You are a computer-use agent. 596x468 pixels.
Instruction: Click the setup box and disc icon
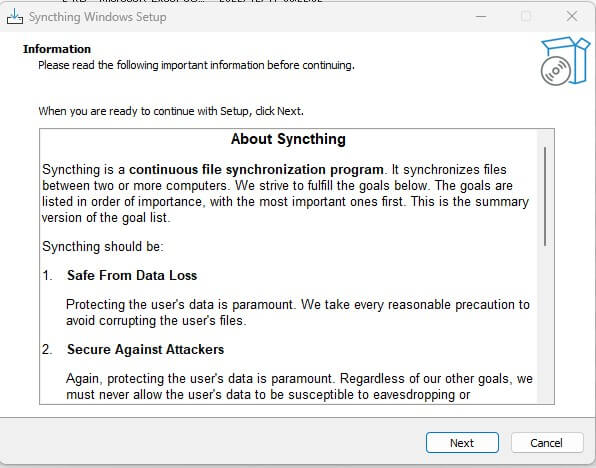point(565,61)
